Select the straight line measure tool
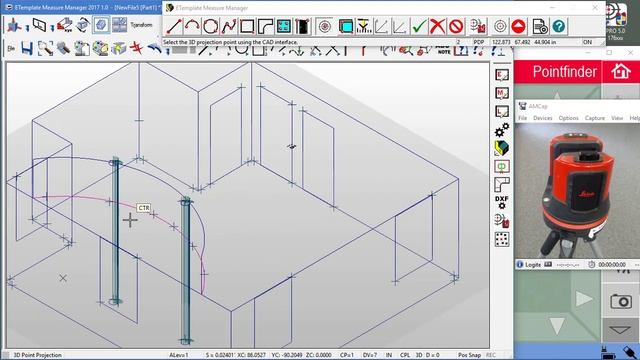Screen dimensions: 640x360 point(174,27)
